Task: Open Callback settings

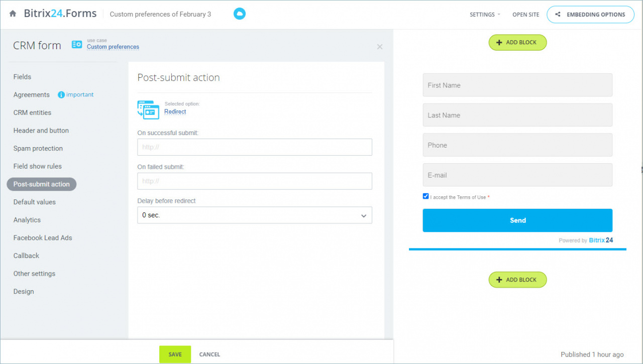Action: [26, 256]
